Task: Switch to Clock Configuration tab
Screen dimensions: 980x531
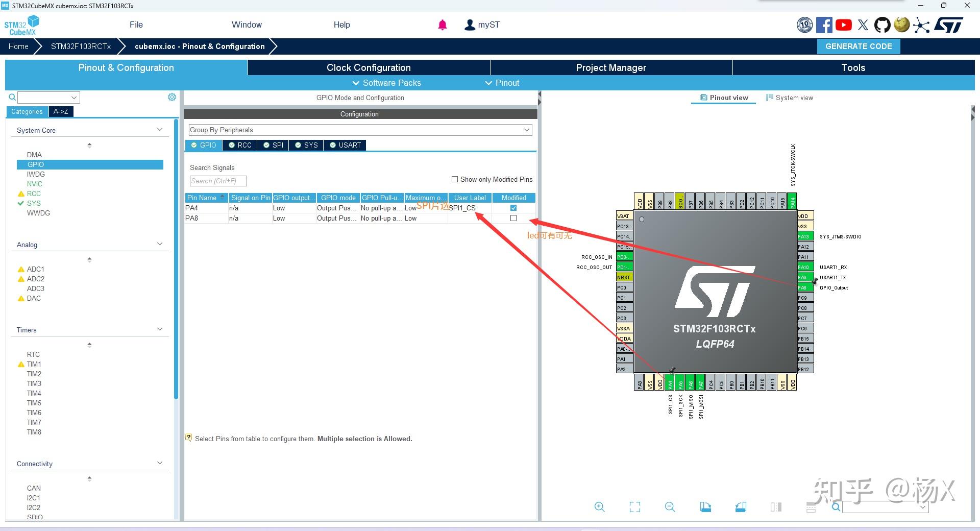Action: [369, 67]
